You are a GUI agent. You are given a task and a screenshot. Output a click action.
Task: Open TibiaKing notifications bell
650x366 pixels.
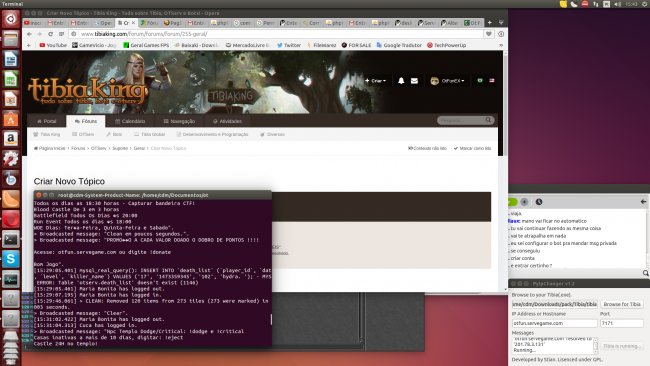[401, 81]
